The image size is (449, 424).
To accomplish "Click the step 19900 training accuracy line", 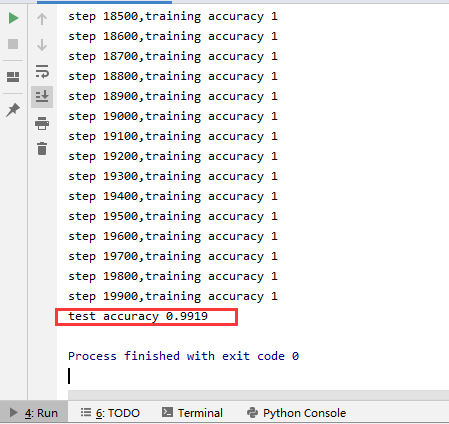I will (x=173, y=296).
